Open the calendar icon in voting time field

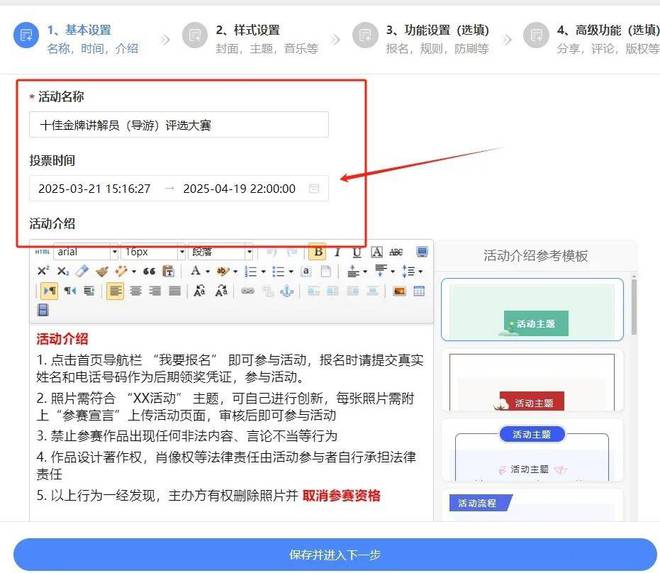pyautogui.click(x=314, y=189)
